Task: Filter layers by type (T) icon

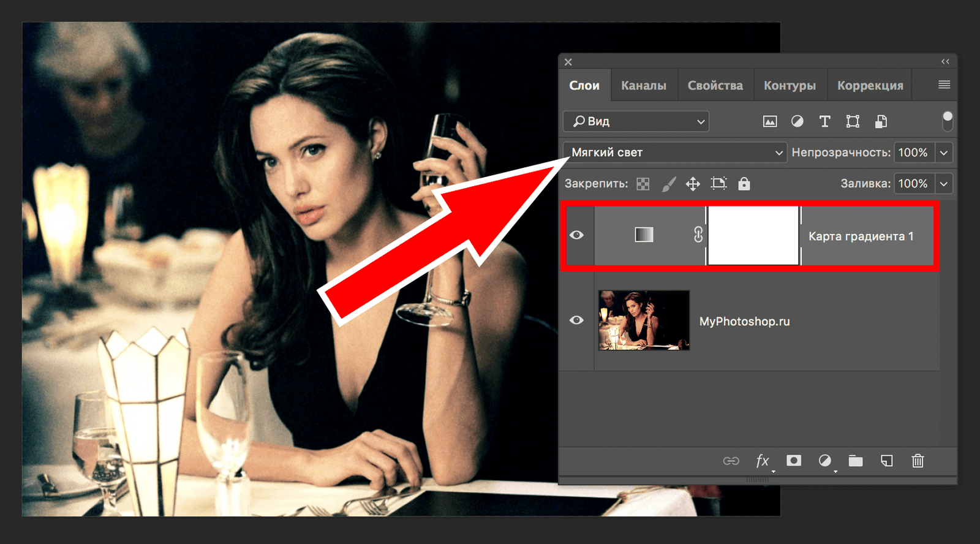Action: [x=824, y=121]
